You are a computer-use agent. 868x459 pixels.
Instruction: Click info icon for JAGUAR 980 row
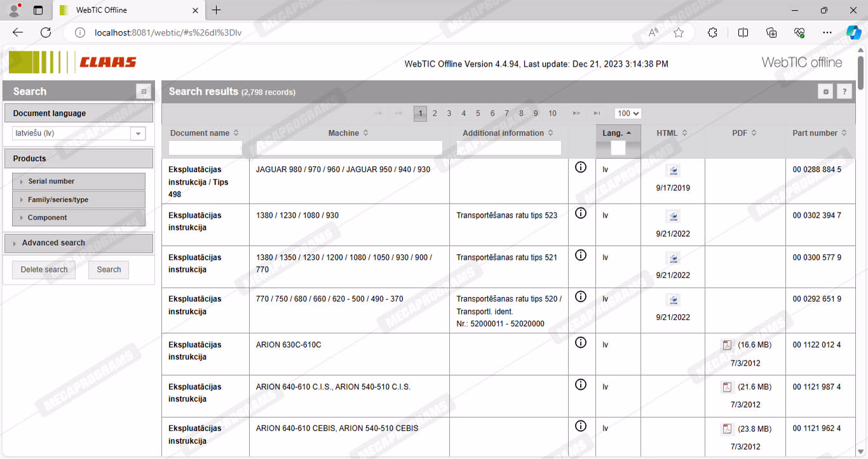[x=580, y=168]
